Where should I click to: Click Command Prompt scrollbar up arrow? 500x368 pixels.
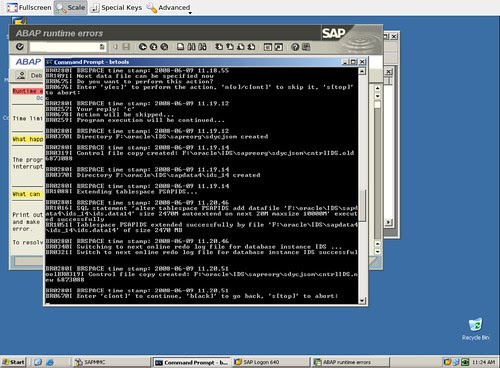tap(362, 71)
